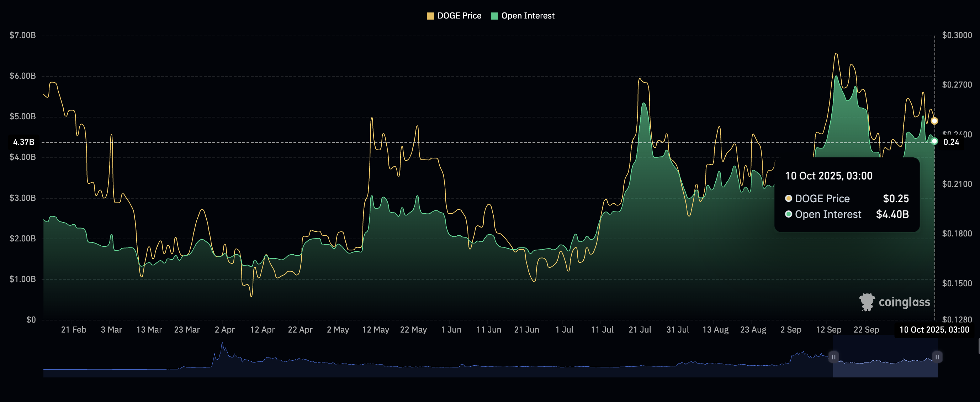Click the 0.24 right axis price label
Image resolution: width=980 pixels, height=402 pixels.
point(951,142)
